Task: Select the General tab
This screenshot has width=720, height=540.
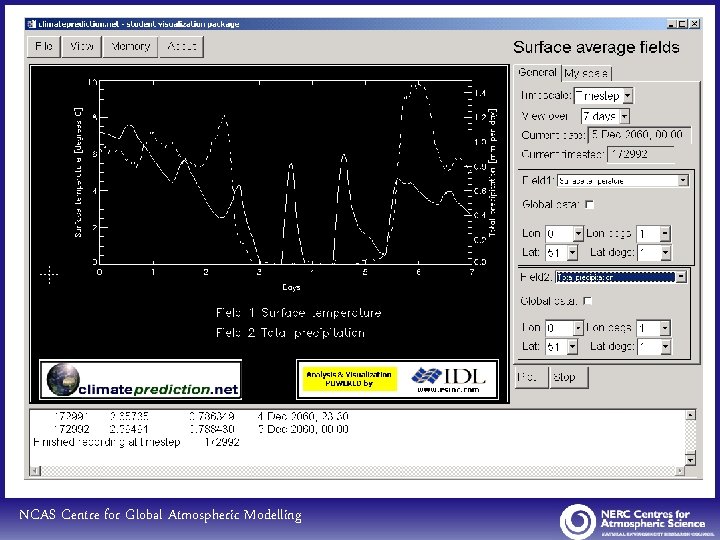Action: (537, 72)
